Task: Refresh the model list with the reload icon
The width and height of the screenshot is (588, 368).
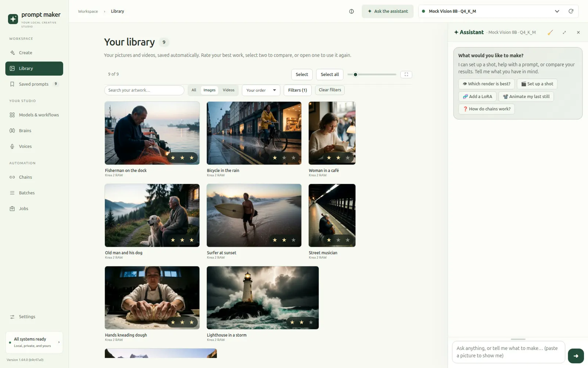Action: pyautogui.click(x=571, y=11)
